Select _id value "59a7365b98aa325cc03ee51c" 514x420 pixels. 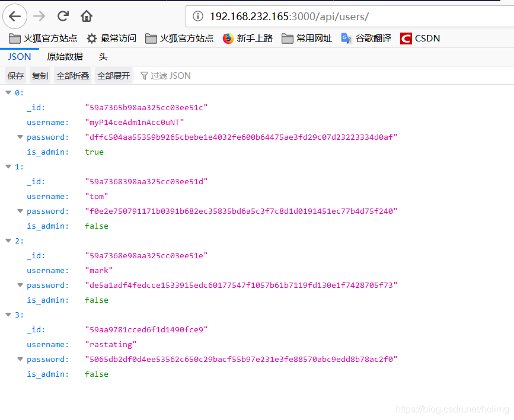click(x=146, y=108)
